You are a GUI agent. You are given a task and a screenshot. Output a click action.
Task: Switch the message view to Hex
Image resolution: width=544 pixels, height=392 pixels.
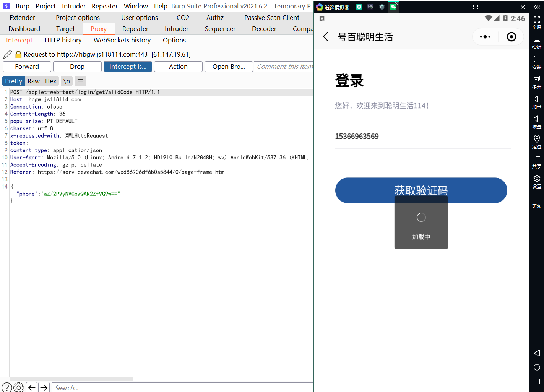tap(50, 81)
